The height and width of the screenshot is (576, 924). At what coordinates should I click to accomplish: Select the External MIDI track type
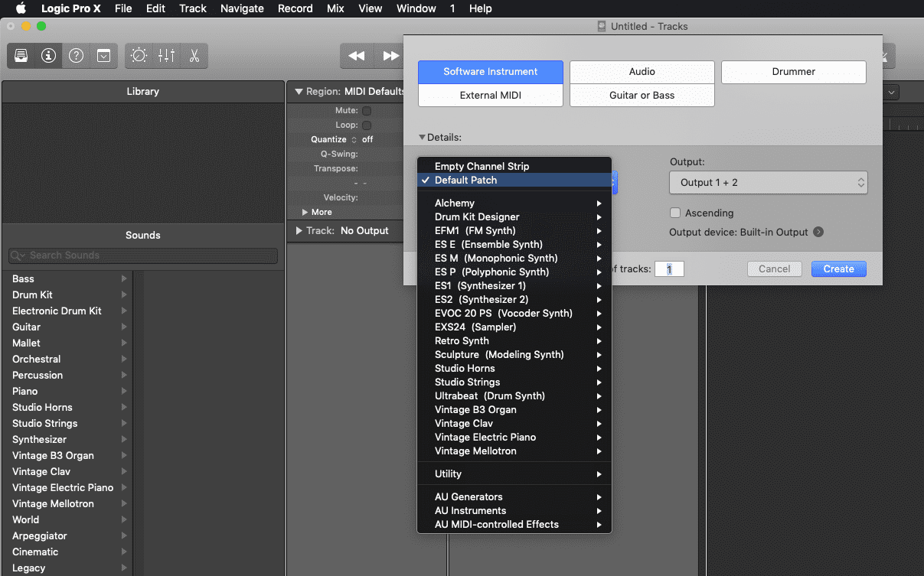491,96
